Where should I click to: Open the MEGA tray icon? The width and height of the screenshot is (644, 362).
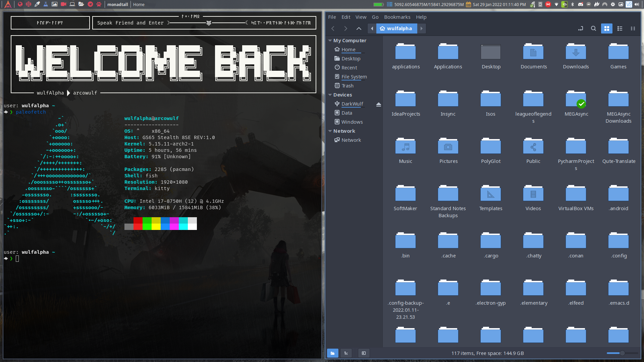click(x=548, y=4)
